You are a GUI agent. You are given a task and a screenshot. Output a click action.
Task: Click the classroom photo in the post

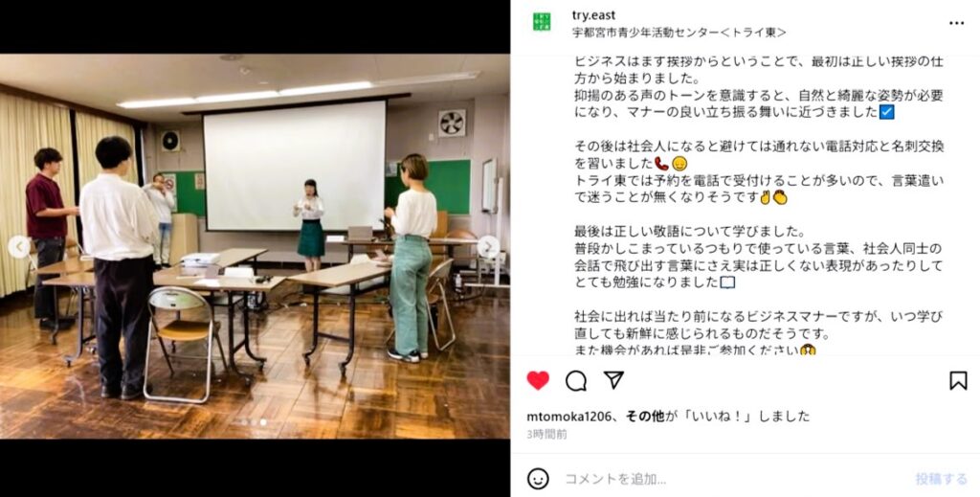255,246
